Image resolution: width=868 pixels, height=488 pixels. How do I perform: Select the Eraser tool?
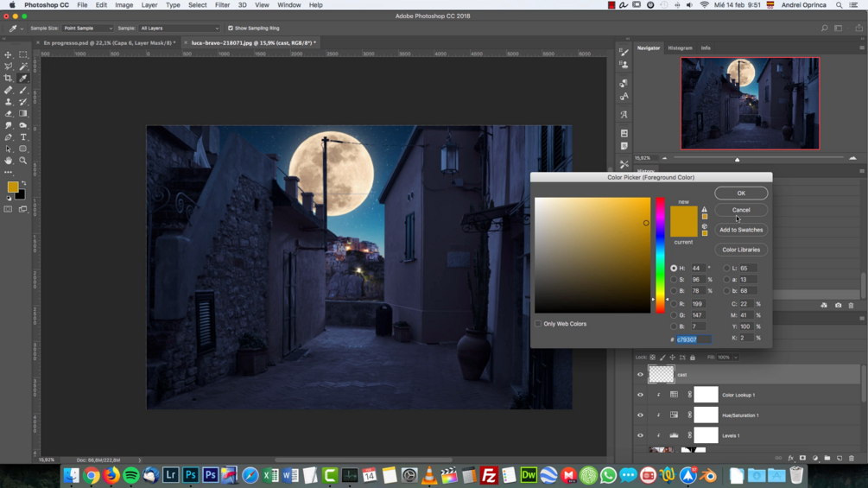click(x=9, y=113)
